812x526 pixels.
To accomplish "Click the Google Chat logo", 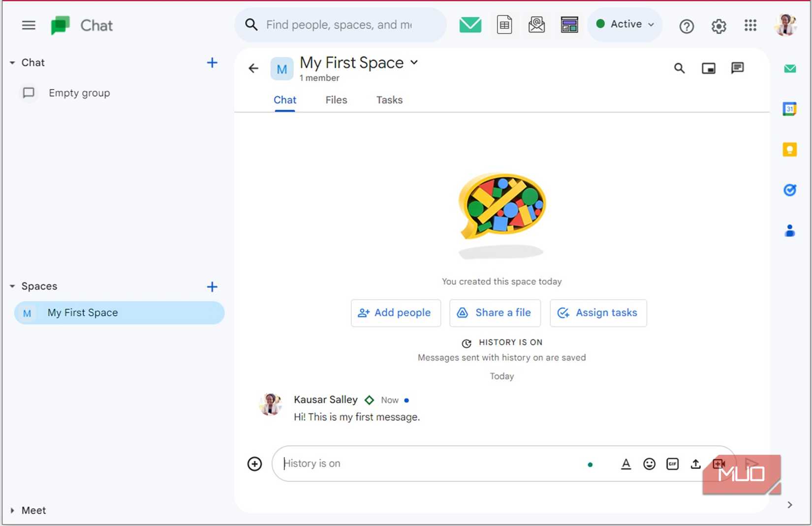I will pyautogui.click(x=61, y=25).
